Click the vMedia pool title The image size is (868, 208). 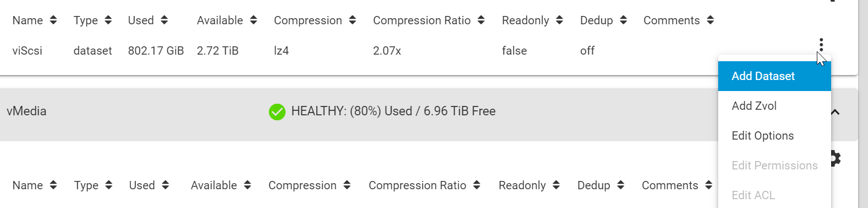click(x=26, y=111)
